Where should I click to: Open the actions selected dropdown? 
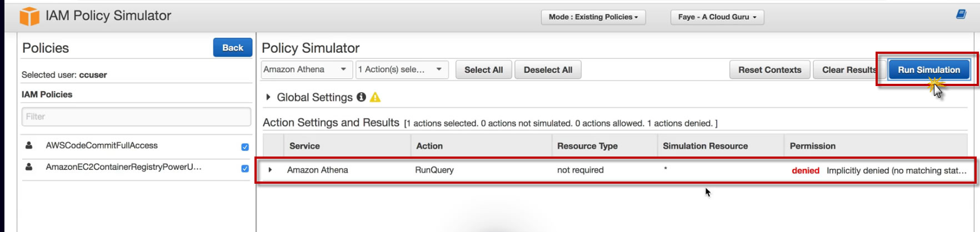[401, 69]
